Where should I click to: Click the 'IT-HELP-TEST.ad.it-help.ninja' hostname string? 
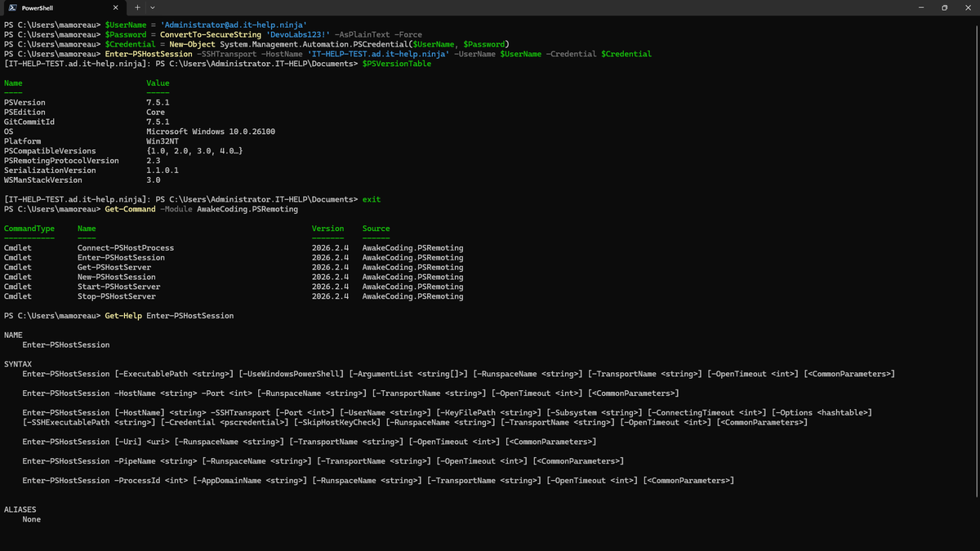(380, 54)
